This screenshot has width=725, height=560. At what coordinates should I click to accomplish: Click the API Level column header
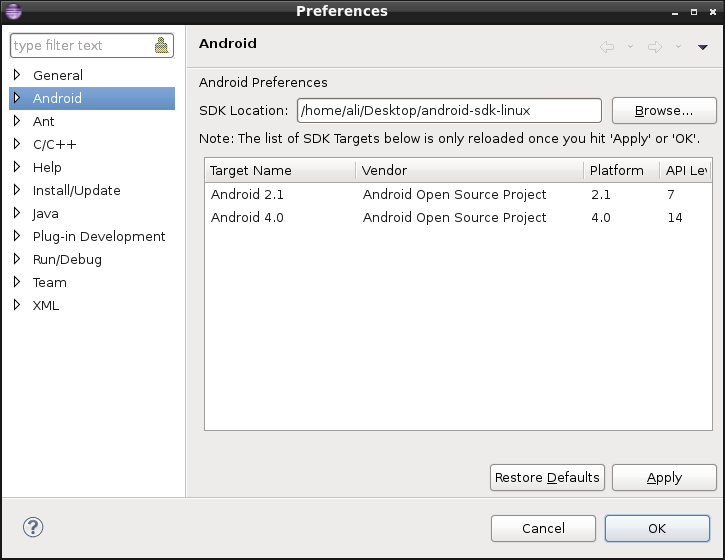(x=686, y=170)
